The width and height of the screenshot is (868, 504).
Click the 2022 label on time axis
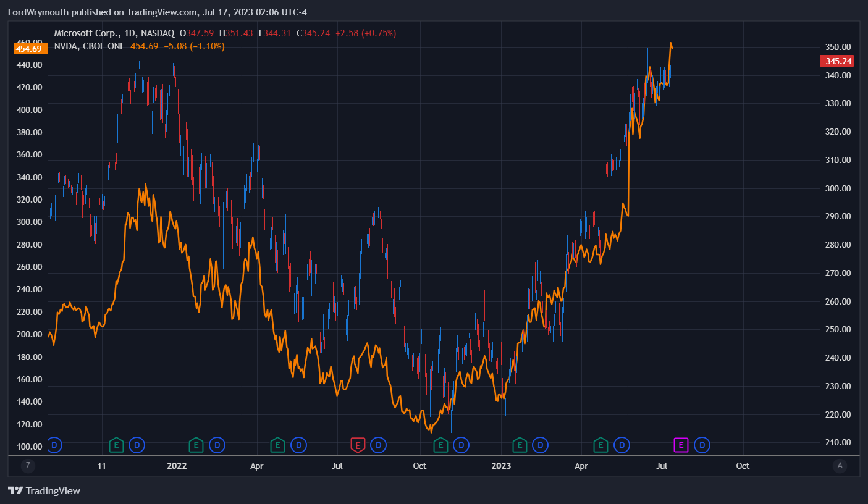177,466
